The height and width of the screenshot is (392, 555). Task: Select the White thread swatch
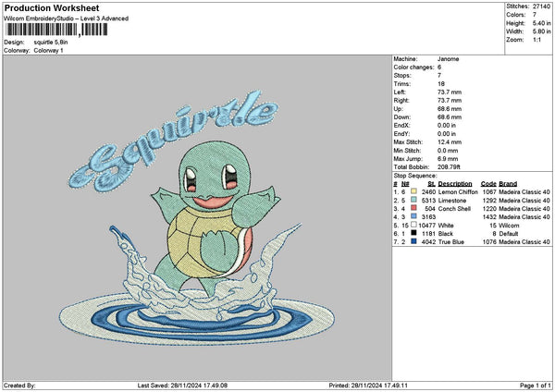[x=413, y=225]
